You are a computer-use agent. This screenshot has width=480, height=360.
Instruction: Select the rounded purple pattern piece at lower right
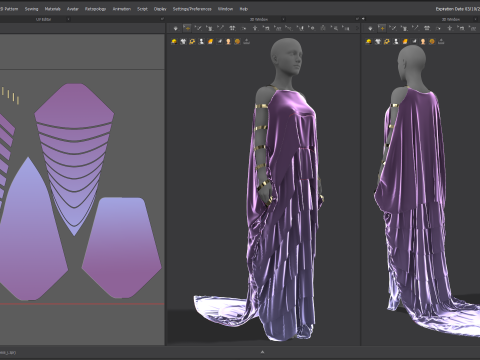click(122, 247)
